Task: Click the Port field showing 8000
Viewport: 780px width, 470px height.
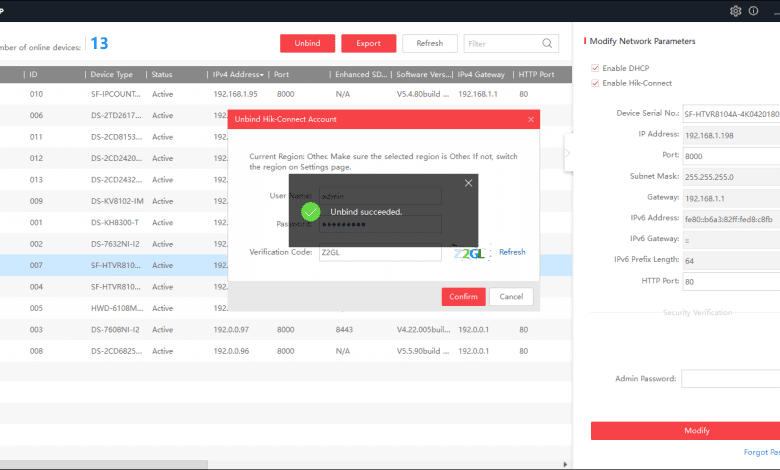Action: tap(731, 156)
